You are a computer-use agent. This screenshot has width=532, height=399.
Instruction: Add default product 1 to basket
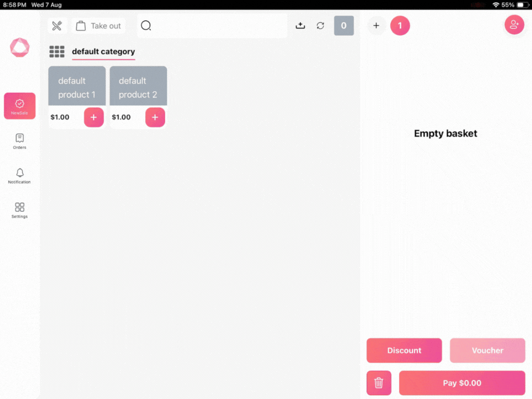[94, 117]
